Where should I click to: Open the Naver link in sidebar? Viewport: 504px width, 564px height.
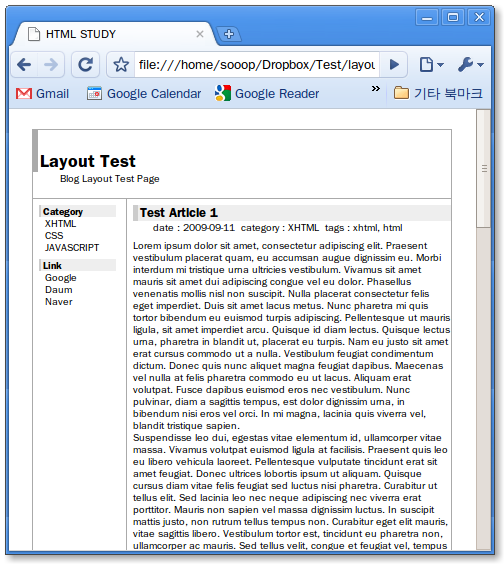59,302
